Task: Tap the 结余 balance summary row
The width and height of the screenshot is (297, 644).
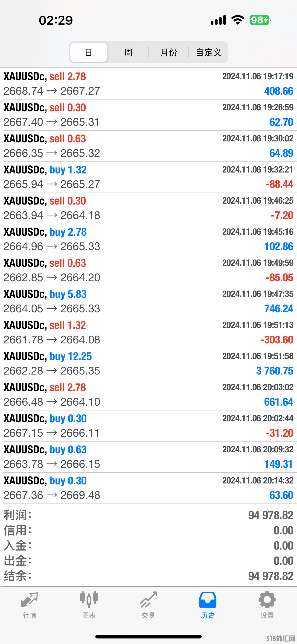Action: coord(148,576)
